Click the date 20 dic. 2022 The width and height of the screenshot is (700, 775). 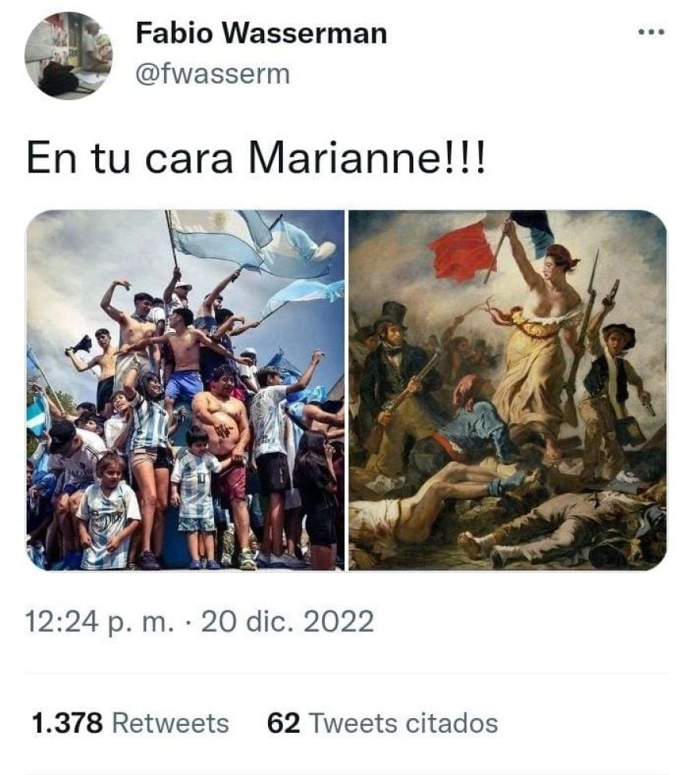click(287, 621)
